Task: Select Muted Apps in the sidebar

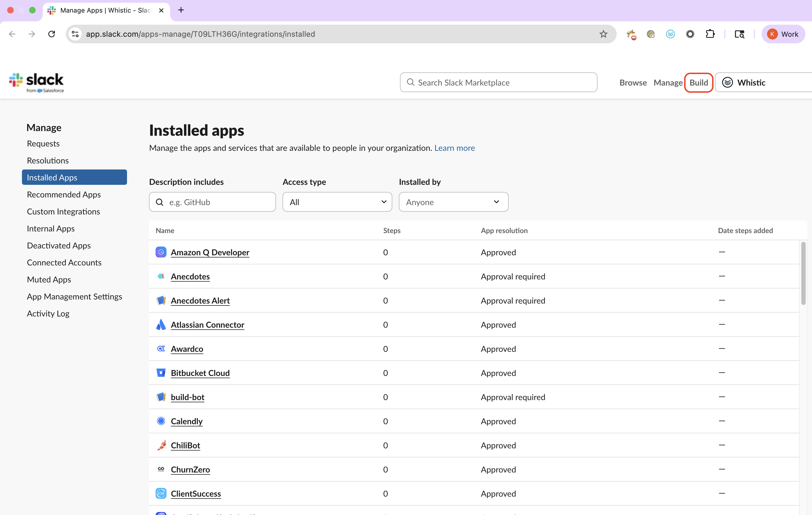Action: point(49,279)
